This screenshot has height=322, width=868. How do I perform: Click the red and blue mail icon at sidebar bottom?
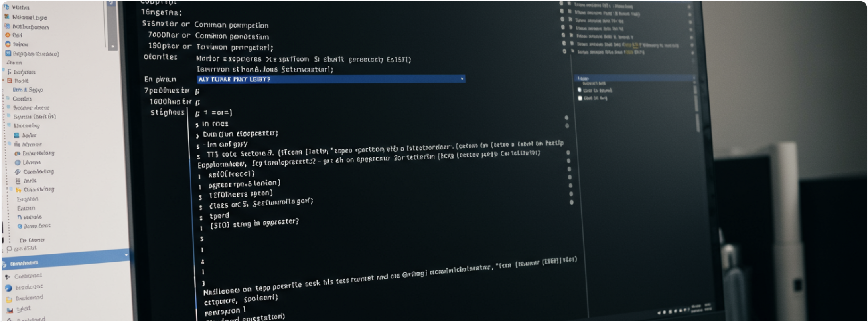pyautogui.click(x=10, y=310)
